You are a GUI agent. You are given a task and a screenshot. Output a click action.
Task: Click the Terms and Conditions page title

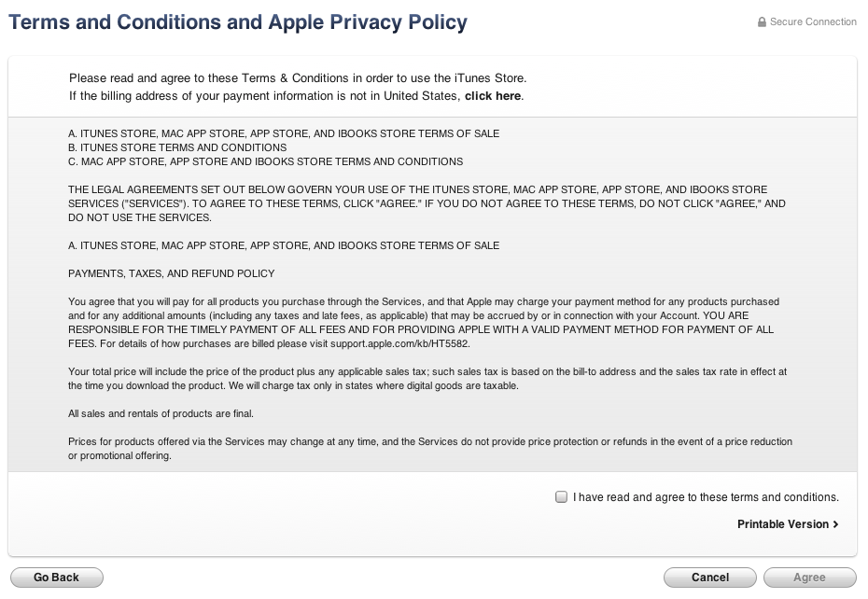pos(238,21)
